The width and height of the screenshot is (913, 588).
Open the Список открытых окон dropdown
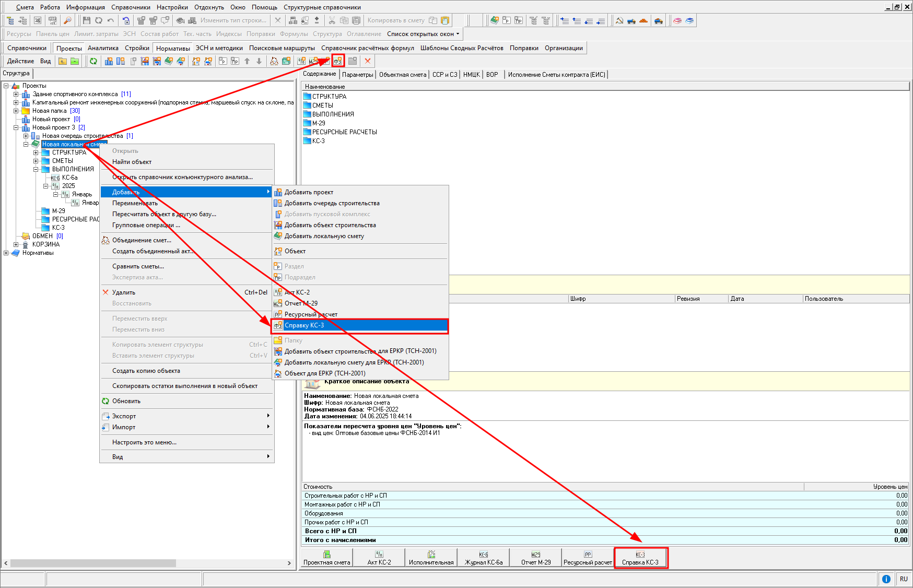423,34
